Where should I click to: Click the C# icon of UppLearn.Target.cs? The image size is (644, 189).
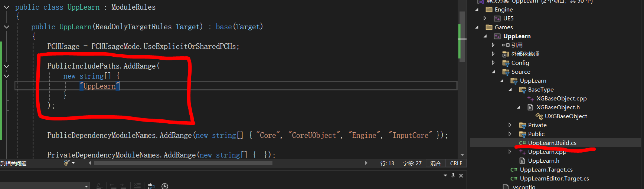click(x=514, y=170)
